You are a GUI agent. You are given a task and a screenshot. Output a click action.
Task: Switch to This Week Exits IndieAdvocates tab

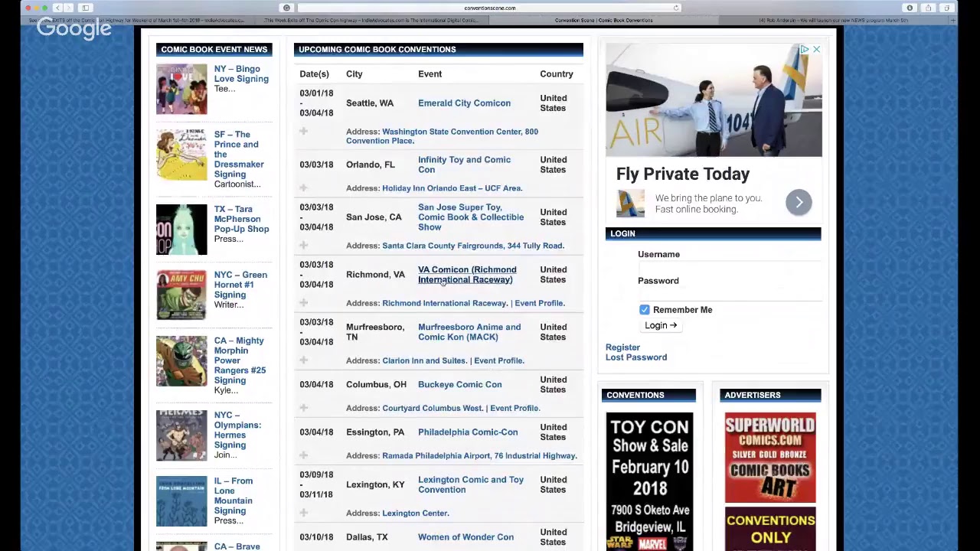pyautogui.click(x=373, y=20)
